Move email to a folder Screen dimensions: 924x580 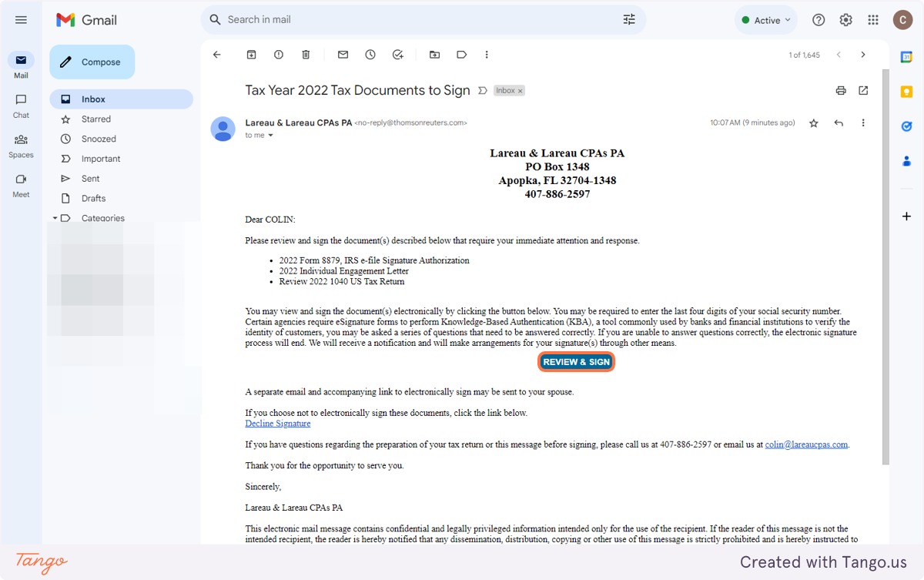[x=435, y=55]
